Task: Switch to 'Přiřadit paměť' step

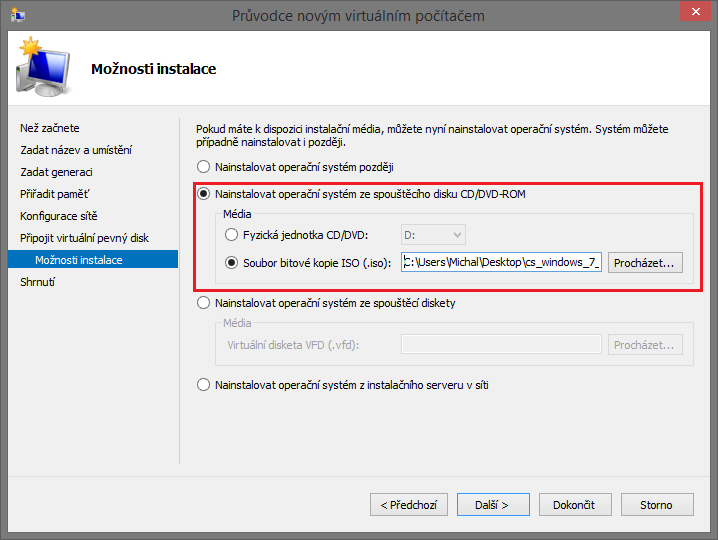Action: click(x=55, y=194)
